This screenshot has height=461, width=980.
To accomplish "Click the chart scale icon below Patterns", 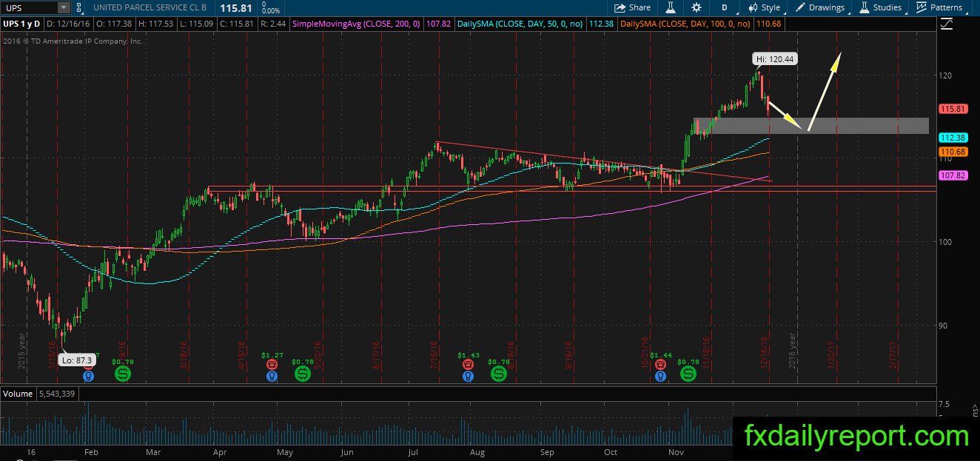I will [947, 24].
